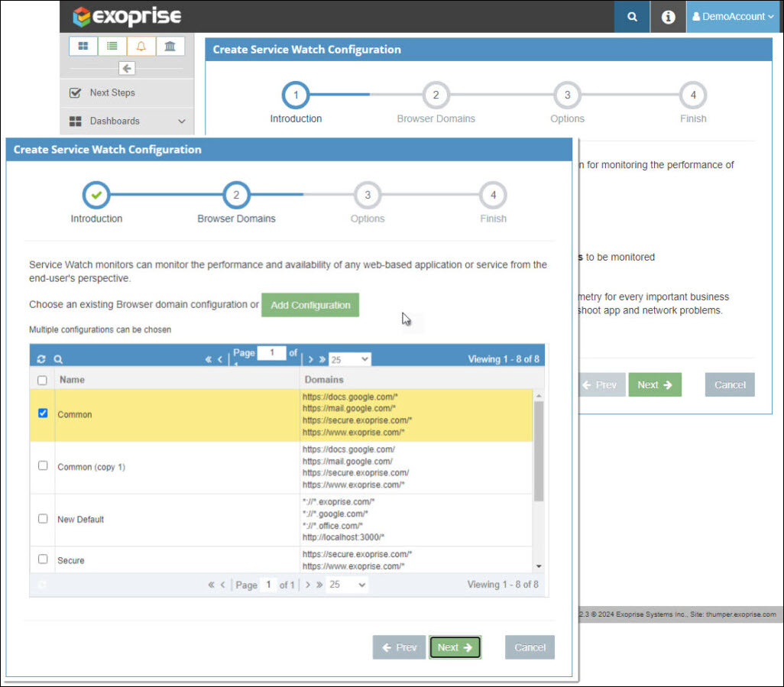Open the DemoAccount dropdown menu
Screen dimensions: 784x687
click(733, 17)
